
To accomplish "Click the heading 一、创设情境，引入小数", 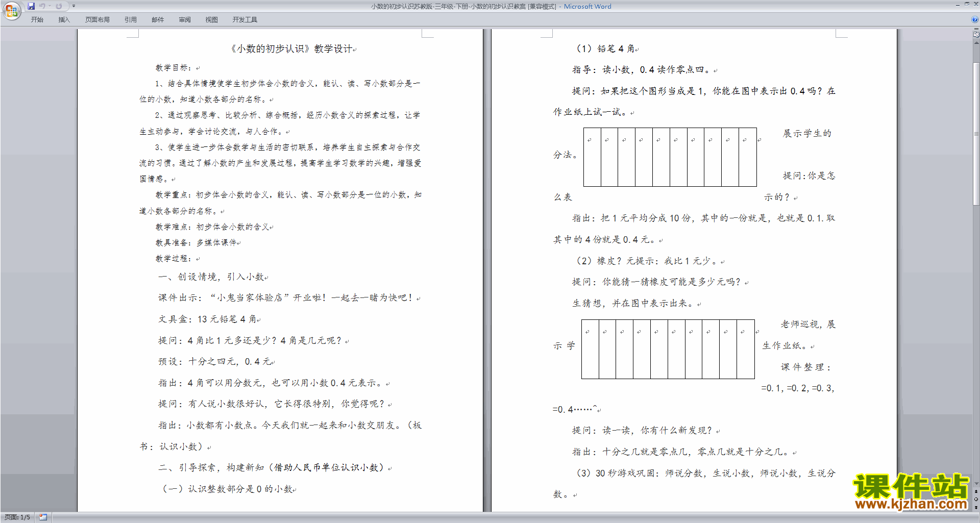I will (211, 277).
